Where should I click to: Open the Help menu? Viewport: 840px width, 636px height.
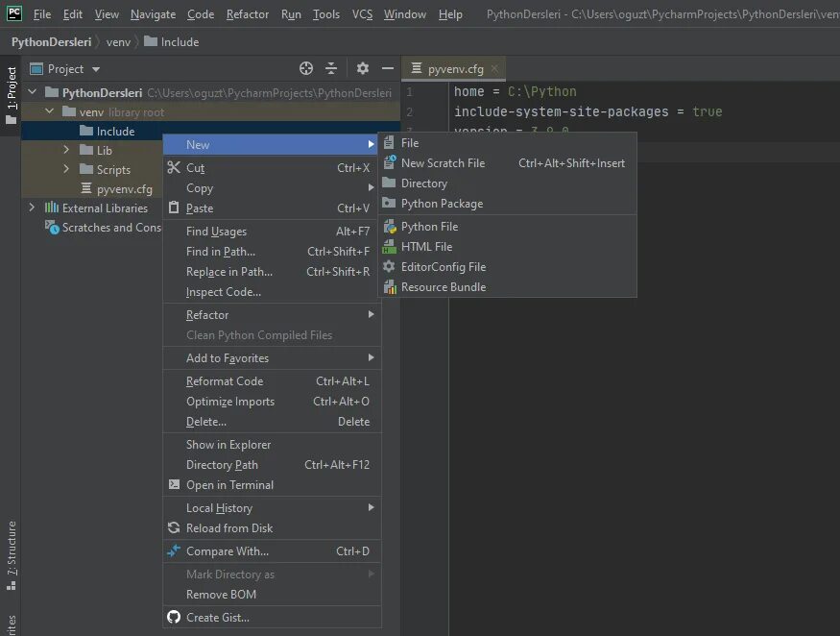(450, 14)
